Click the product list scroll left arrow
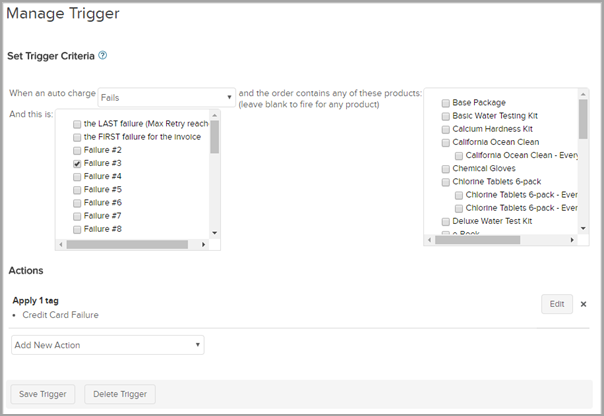The height and width of the screenshot is (416, 604). click(429, 240)
